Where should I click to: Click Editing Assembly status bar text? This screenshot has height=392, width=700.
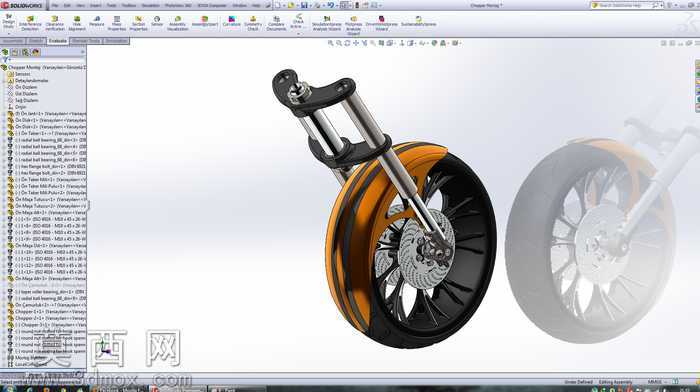pyautogui.click(x=616, y=382)
